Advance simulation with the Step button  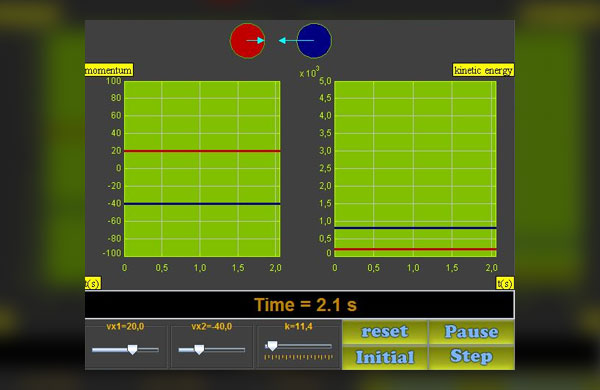(471, 357)
